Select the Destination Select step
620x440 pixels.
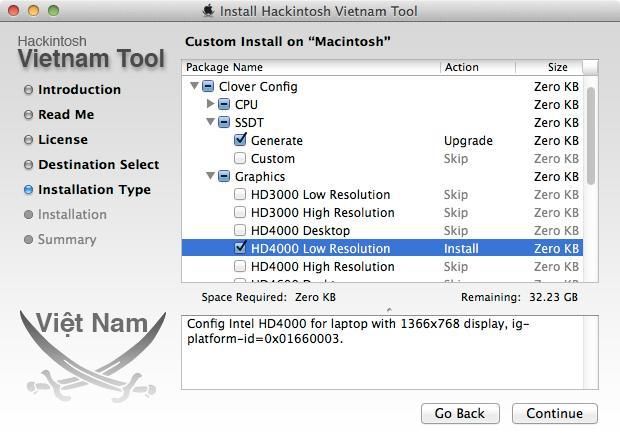pyautogui.click(x=98, y=164)
